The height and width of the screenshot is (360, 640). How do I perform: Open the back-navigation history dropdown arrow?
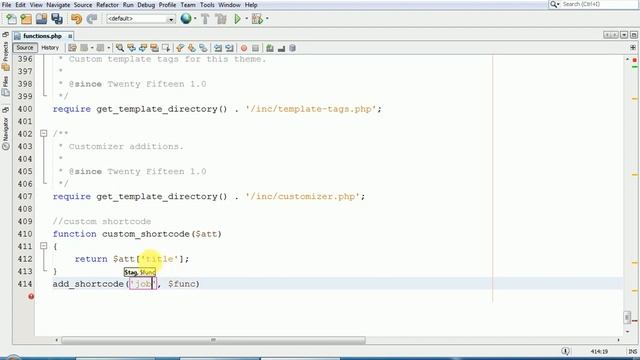point(92,48)
